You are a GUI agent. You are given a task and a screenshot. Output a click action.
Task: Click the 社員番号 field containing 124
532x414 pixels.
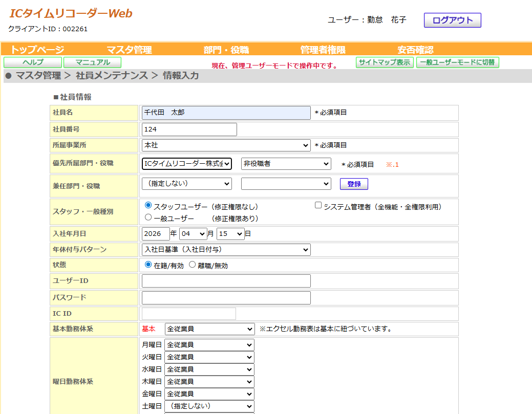pos(189,129)
